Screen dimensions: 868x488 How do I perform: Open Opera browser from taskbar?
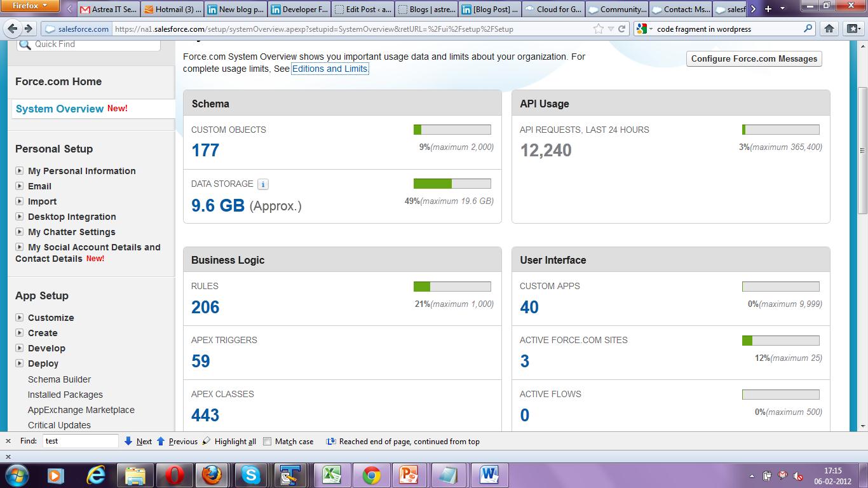tap(175, 475)
